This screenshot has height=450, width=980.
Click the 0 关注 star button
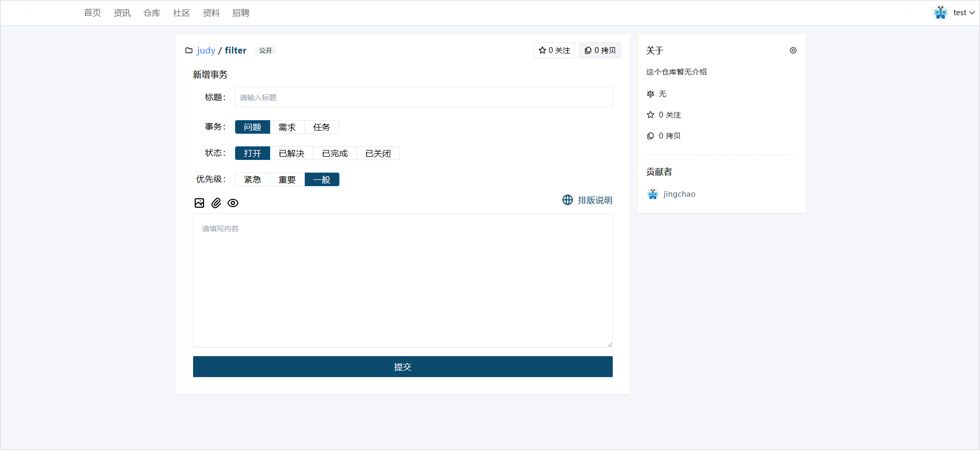554,50
